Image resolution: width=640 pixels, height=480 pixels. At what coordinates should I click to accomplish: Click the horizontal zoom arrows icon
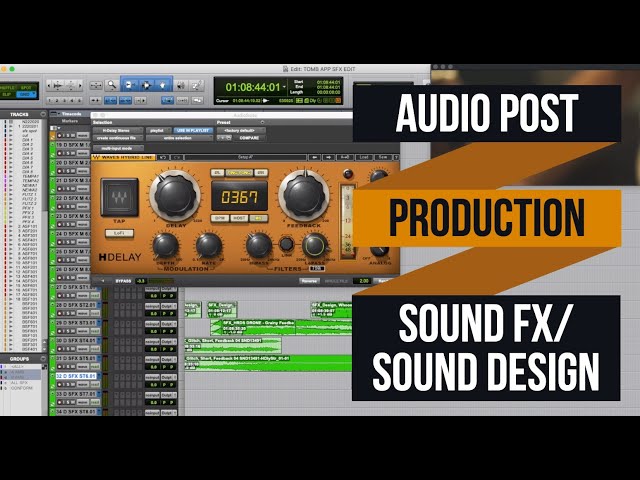[96, 85]
